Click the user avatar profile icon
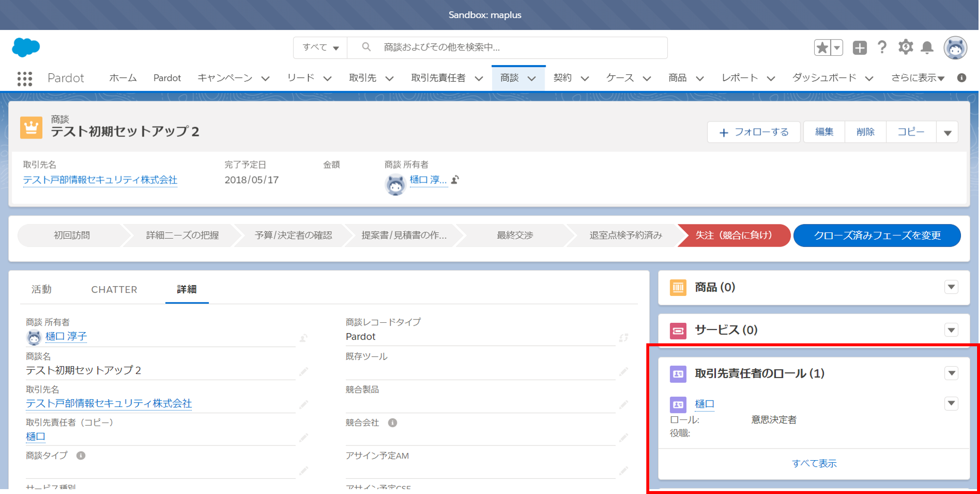Screen dimensions: 980x494 [x=955, y=48]
